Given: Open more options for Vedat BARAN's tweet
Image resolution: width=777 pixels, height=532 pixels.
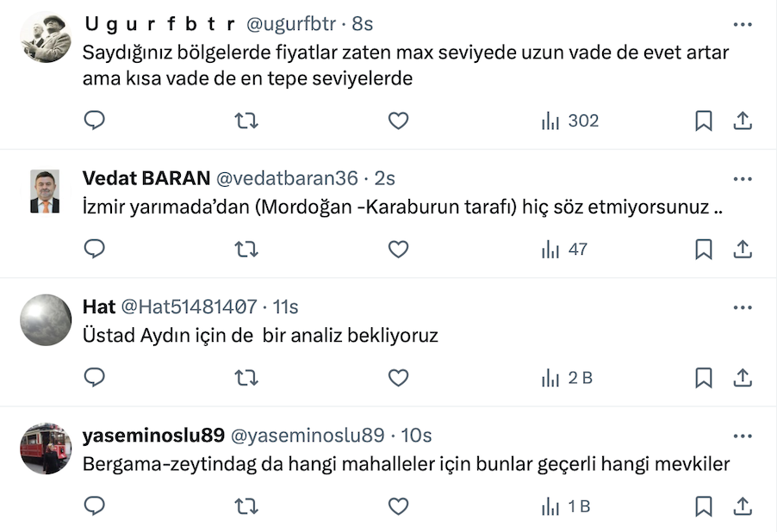Looking at the screenshot, I should click(743, 178).
